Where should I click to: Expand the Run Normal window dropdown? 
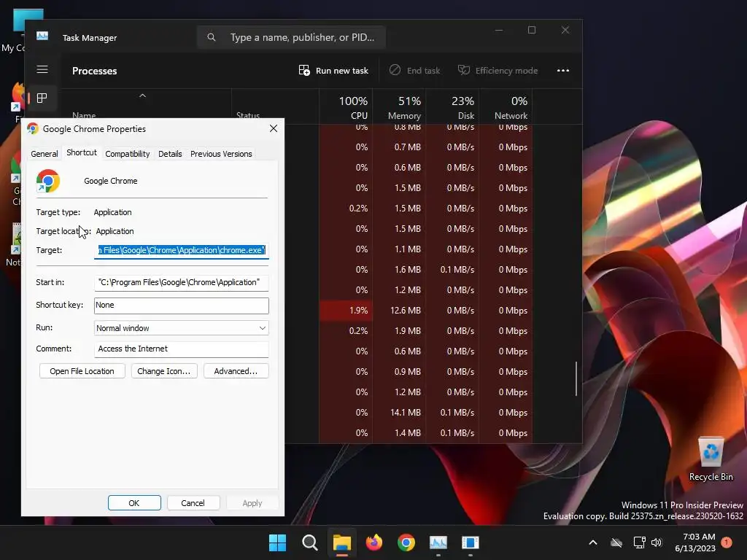point(182,328)
